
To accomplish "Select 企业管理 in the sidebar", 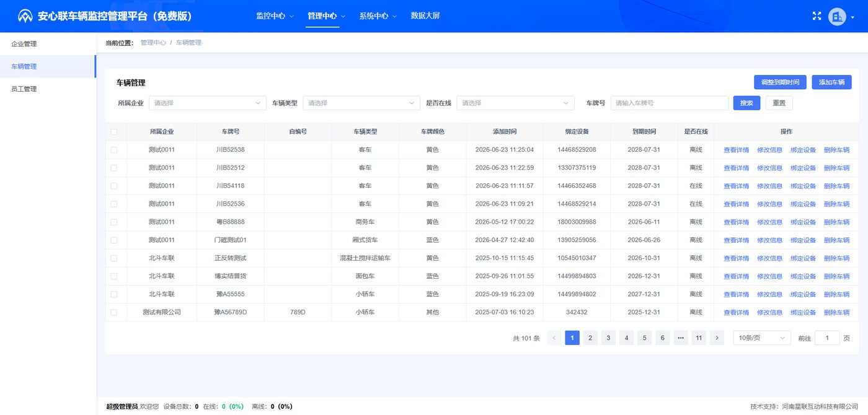I will coord(48,44).
